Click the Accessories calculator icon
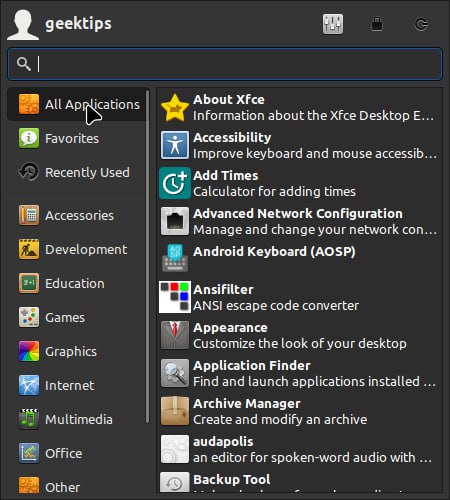Viewport: 450px width, 500px height. 29,215
